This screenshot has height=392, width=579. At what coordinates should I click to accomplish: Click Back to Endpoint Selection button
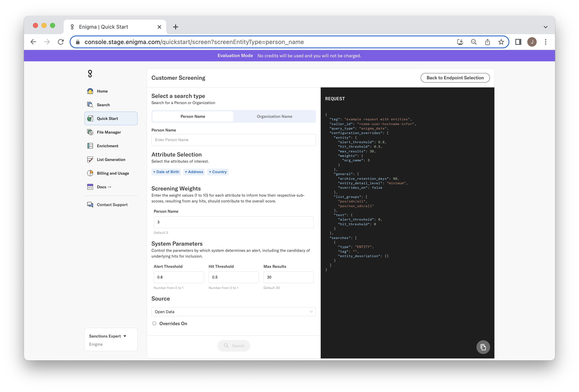[455, 78]
